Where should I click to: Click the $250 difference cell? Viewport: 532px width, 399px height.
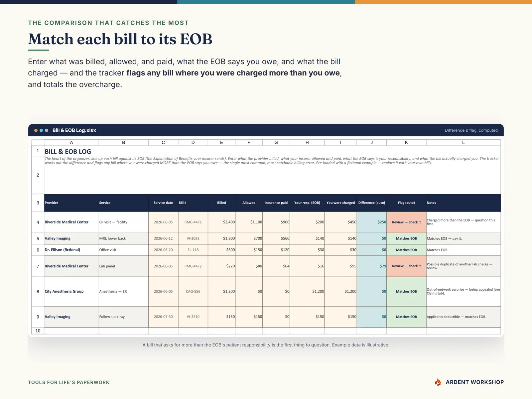click(x=372, y=222)
